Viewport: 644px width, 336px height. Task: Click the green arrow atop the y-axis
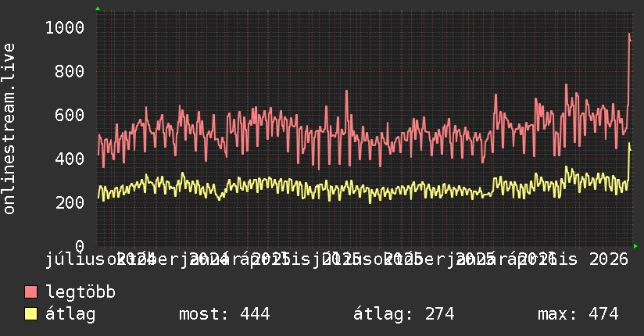pos(98,9)
